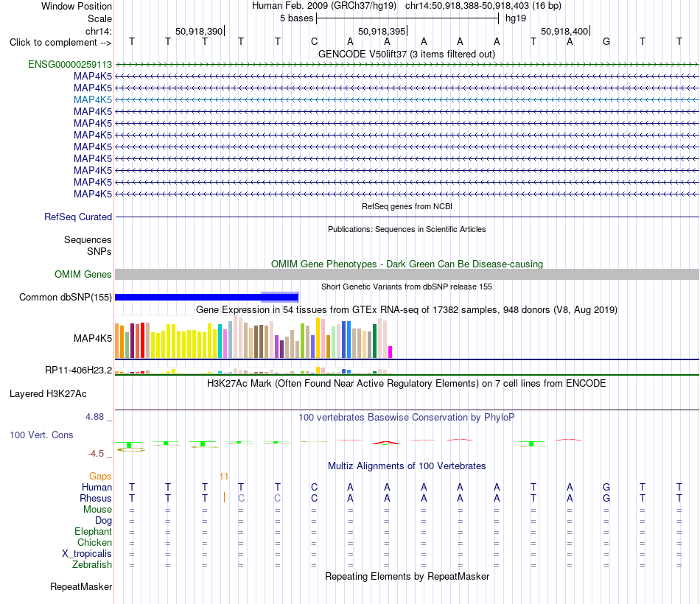Open '100 vertebrates Basewise Conservation by PhyloP' title
The height and width of the screenshot is (604, 700).
(x=407, y=418)
